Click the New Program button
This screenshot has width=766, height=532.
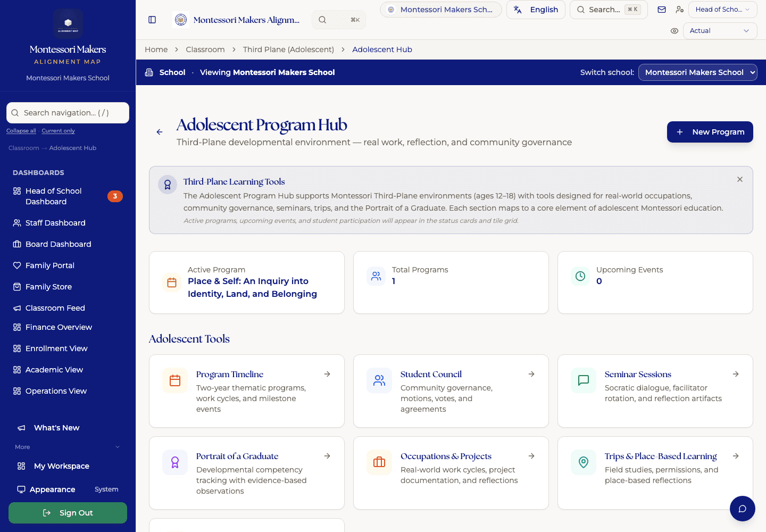pyautogui.click(x=710, y=132)
